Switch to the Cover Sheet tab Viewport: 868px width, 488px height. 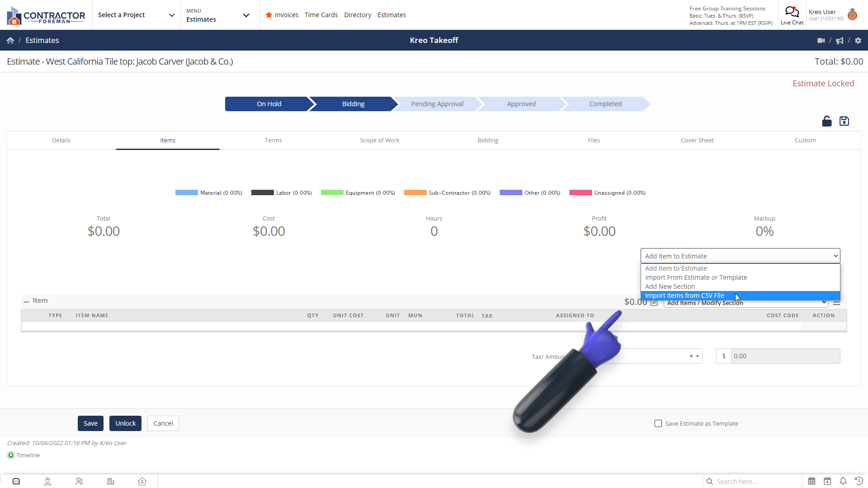(697, 141)
